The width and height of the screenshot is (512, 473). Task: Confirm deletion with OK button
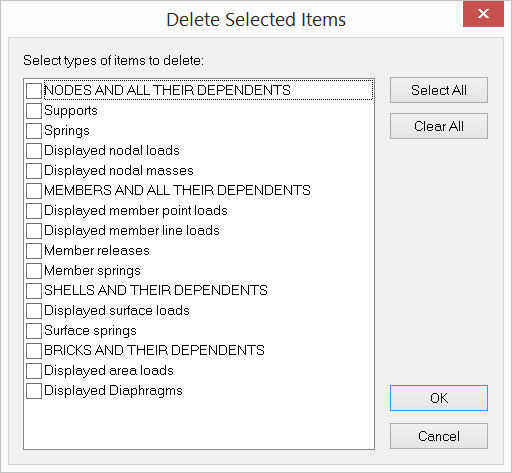[x=439, y=398]
